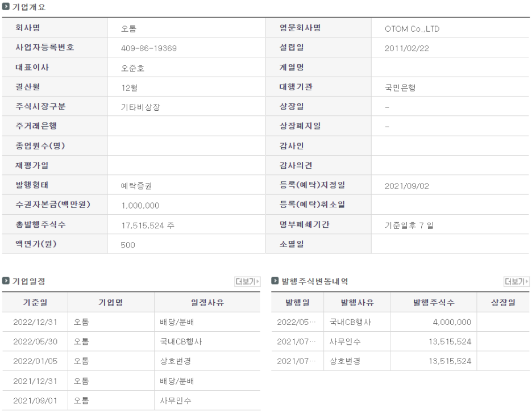This screenshot has height=413, width=532.
Task: Select the 기준일 column header
Action: click(x=35, y=302)
